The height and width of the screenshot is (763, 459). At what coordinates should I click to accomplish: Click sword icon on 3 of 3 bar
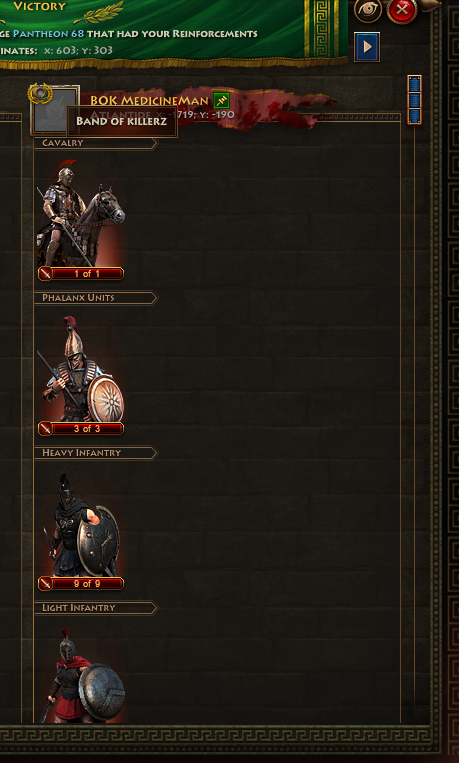(x=45, y=428)
